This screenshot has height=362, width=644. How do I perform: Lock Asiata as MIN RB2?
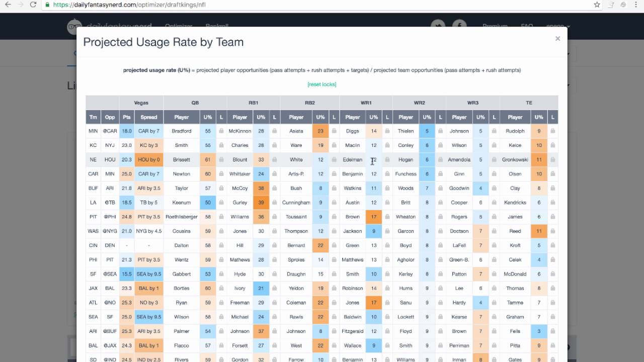pos(334,131)
